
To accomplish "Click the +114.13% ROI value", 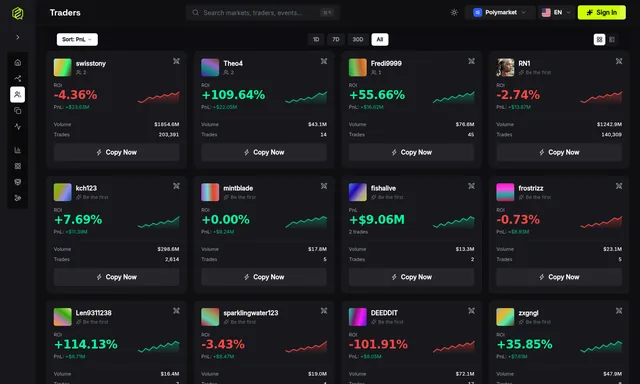I will click(x=86, y=344).
